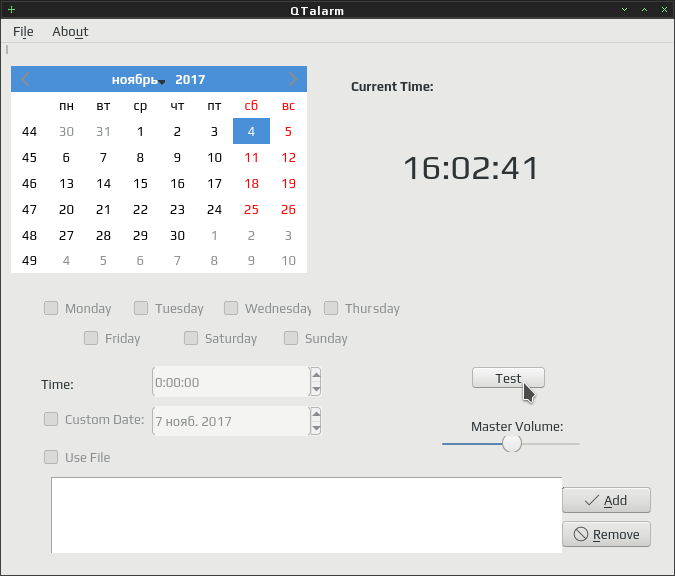Image resolution: width=675 pixels, height=576 pixels.
Task: Select December 4 grayed date
Action: [x=66, y=260]
